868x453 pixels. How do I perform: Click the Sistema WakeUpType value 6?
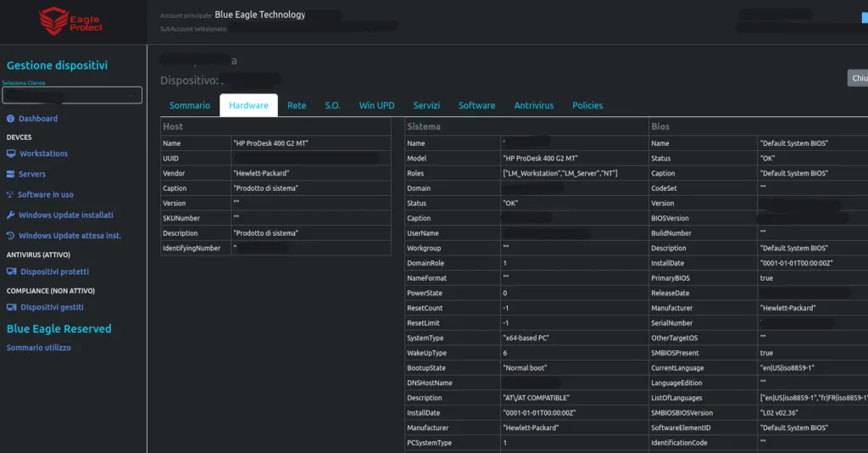[505, 352]
